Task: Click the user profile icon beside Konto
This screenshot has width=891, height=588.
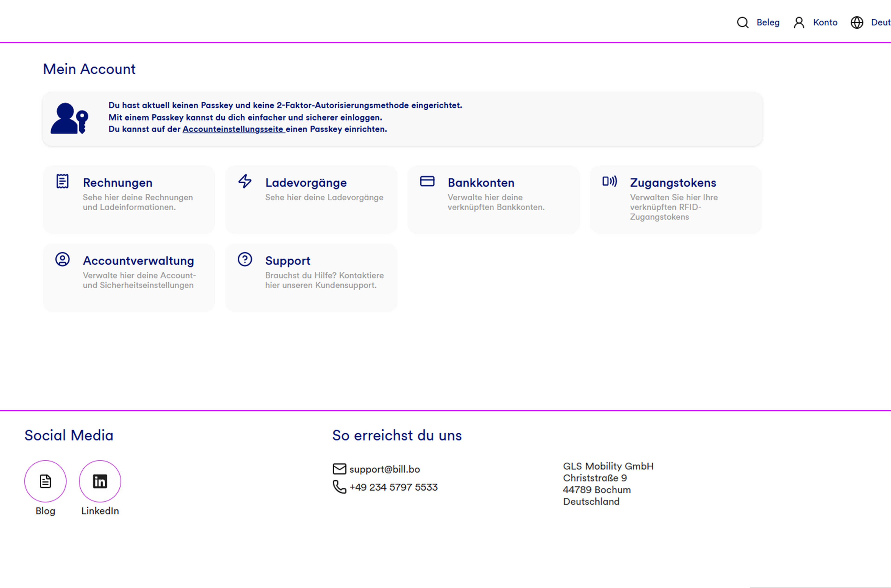Action: tap(799, 22)
